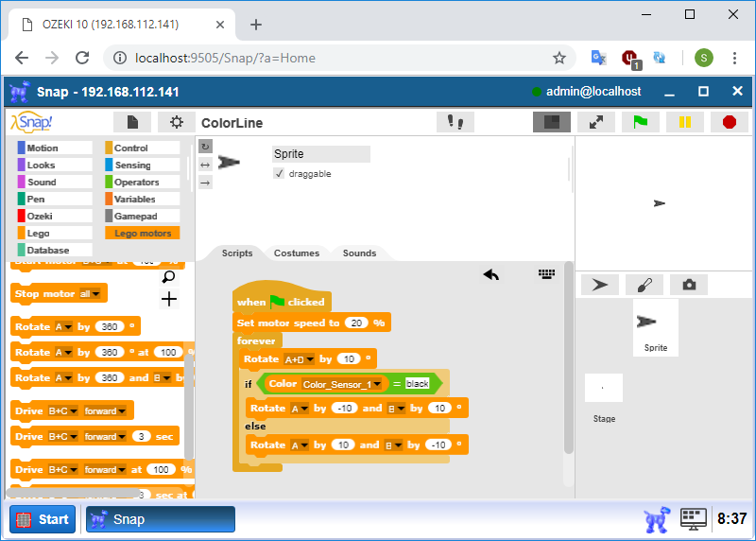
Task: Add a new turtle sprite
Action: click(x=600, y=285)
